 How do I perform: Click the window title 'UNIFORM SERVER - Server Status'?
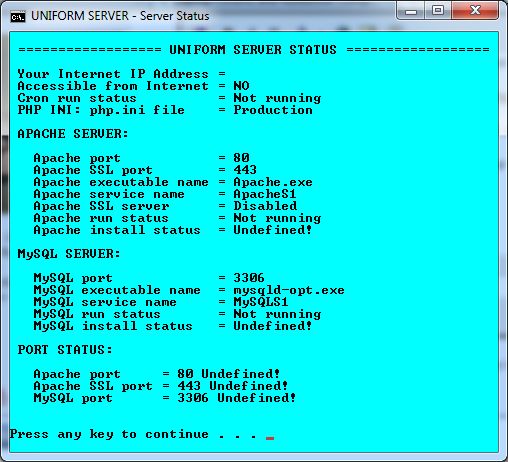coord(120,16)
